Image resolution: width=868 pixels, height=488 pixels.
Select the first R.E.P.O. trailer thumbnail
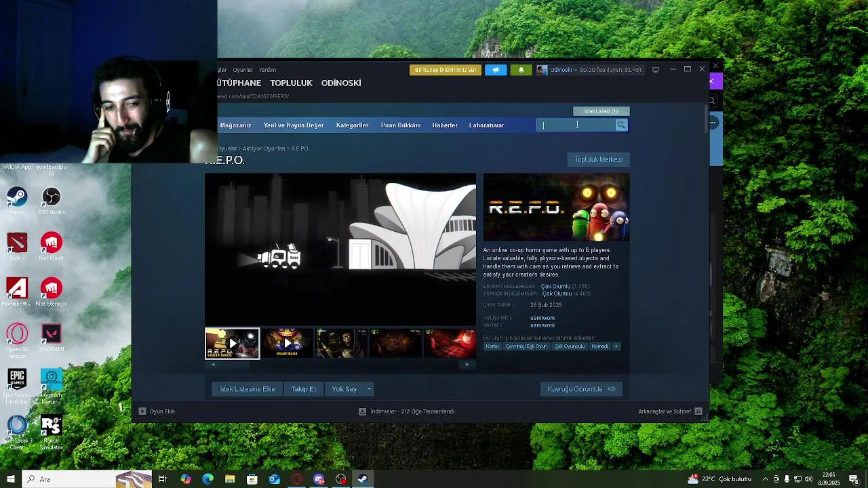coord(233,344)
